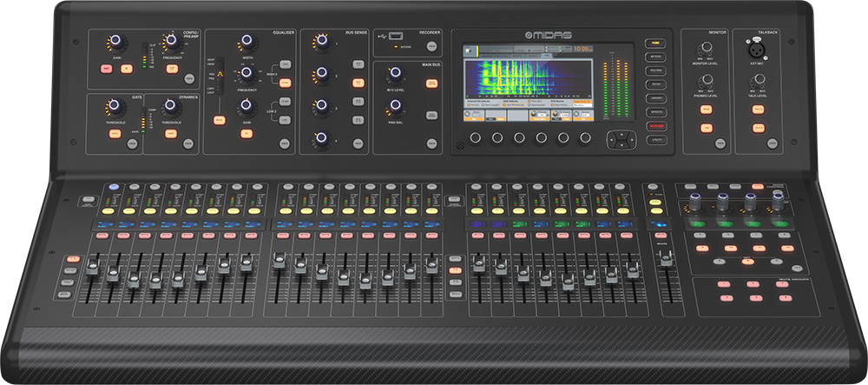Click the MONITOR LEVEL knob
This screenshot has height=385, width=868.
click(705, 45)
